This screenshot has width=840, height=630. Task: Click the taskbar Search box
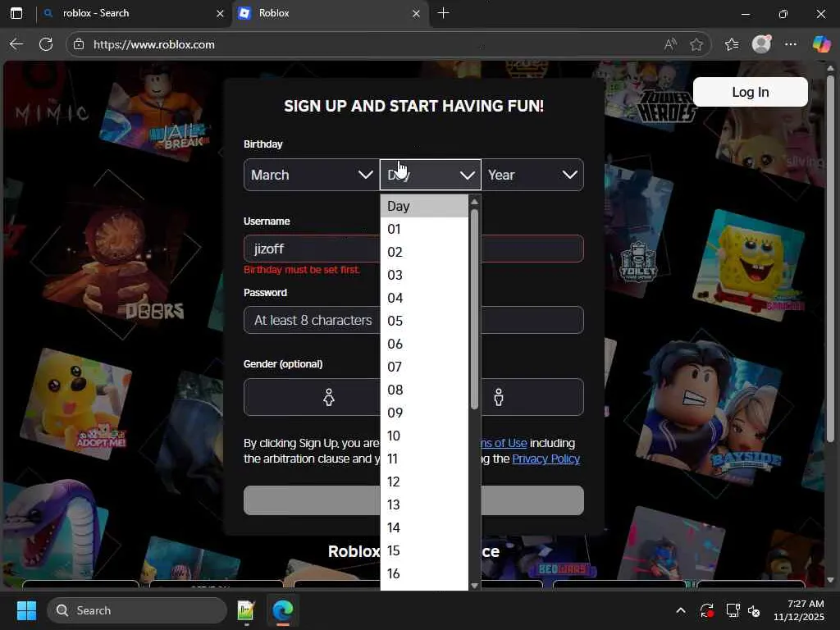click(x=137, y=610)
